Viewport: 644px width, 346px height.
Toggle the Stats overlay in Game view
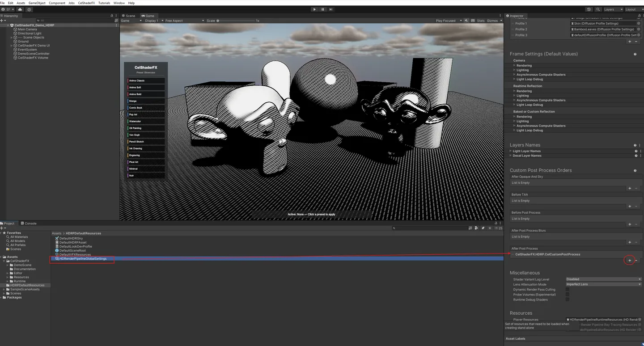pyautogui.click(x=481, y=21)
